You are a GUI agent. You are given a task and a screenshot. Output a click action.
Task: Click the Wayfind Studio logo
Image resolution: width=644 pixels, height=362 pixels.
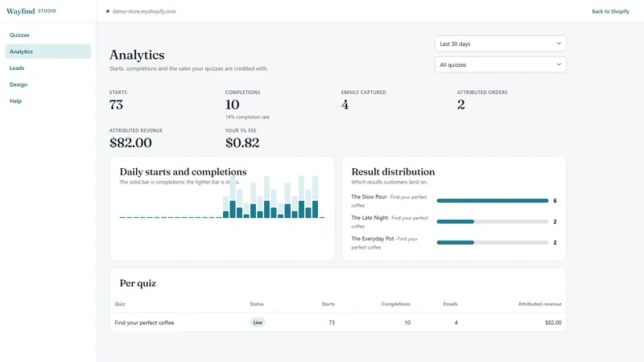pos(31,11)
